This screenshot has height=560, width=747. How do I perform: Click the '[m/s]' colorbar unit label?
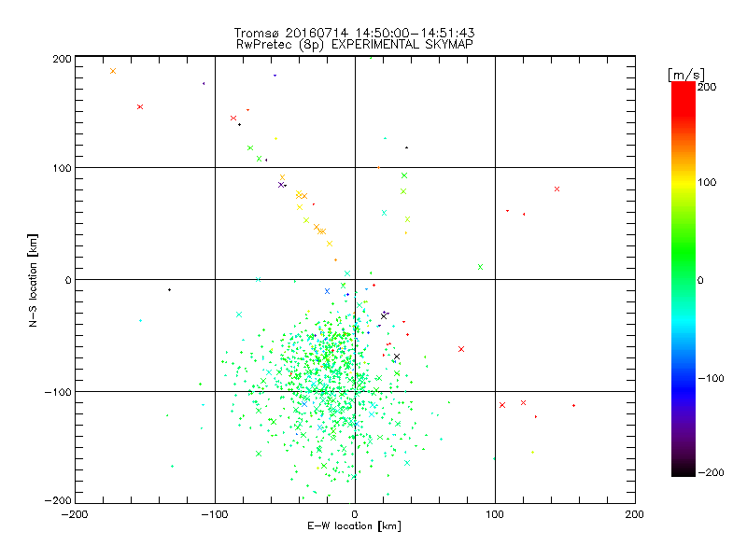686,75
